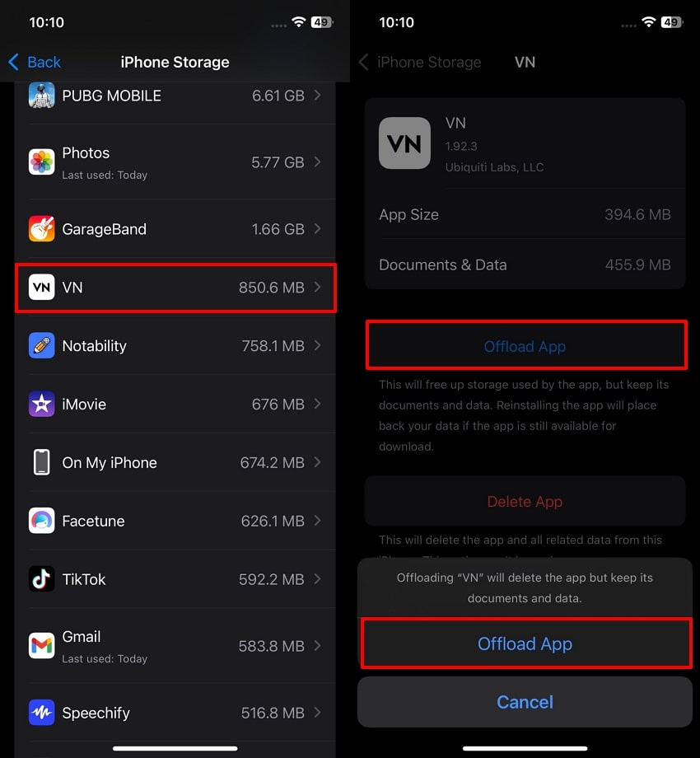Cancel the offload confirmation sheet
Image resolution: width=700 pixels, height=758 pixels.
coord(525,702)
